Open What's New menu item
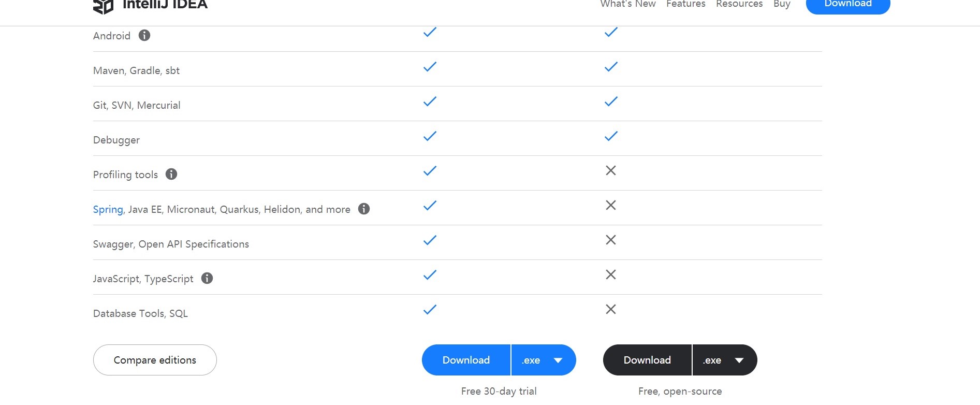980x405 pixels. pyautogui.click(x=628, y=4)
